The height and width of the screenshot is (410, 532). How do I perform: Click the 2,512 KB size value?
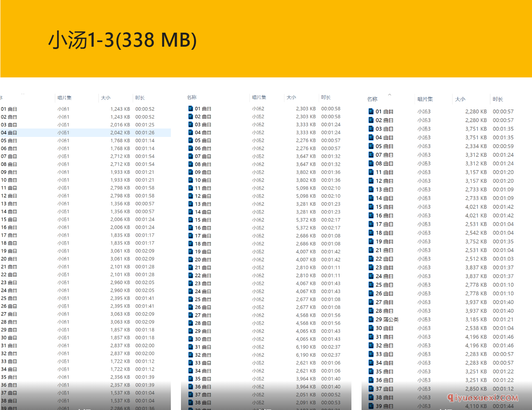click(476, 259)
